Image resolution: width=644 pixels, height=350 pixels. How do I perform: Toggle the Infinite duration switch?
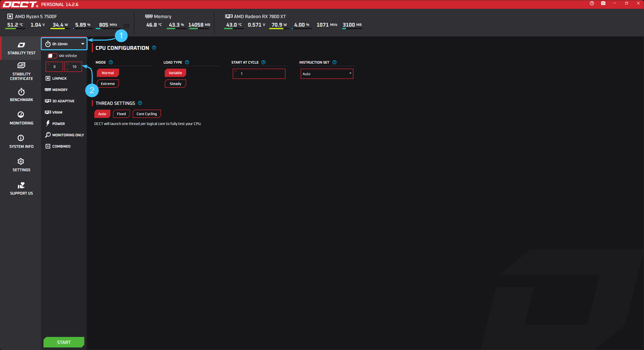tap(52, 56)
